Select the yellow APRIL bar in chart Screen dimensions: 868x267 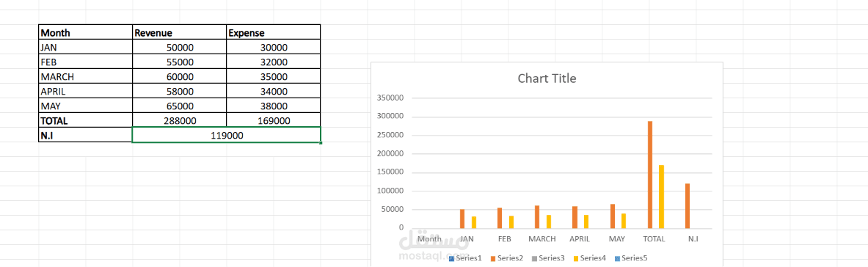pyautogui.click(x=586, y=222)
